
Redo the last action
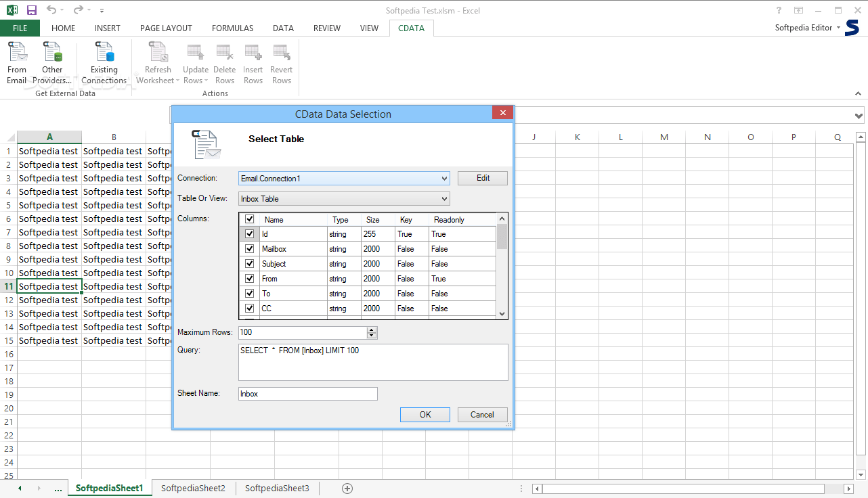tap(79, 10)
